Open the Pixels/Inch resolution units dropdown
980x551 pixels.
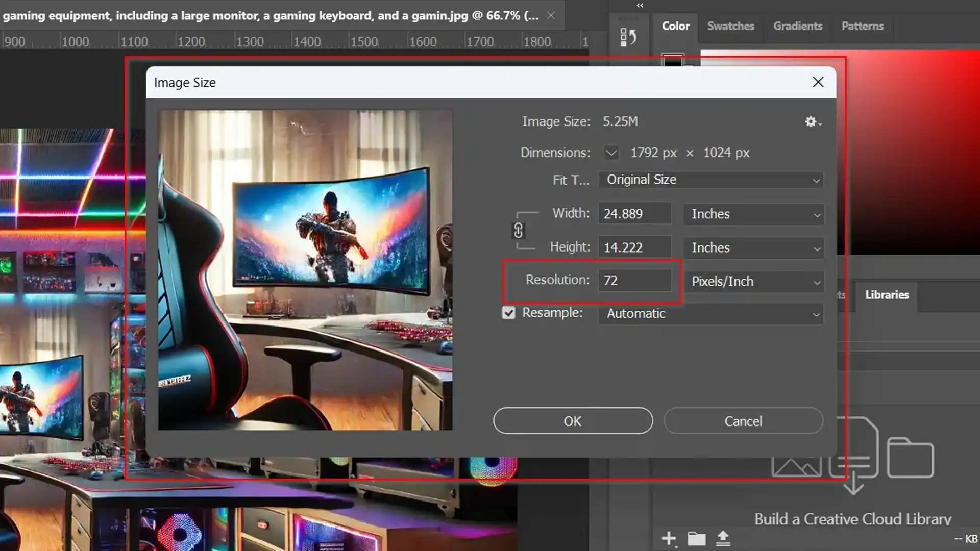(754, 282)
